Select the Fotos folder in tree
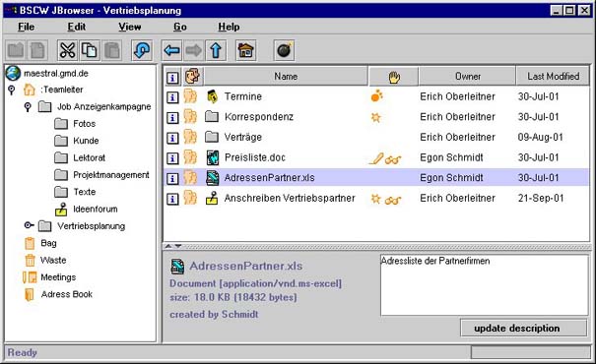 tap(84, 124)
